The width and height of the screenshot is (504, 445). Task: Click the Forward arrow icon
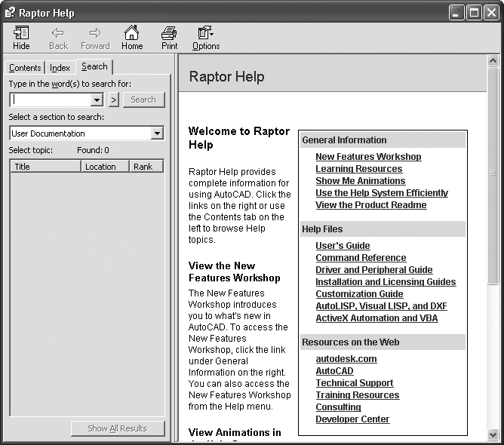(x=95, y=33)
